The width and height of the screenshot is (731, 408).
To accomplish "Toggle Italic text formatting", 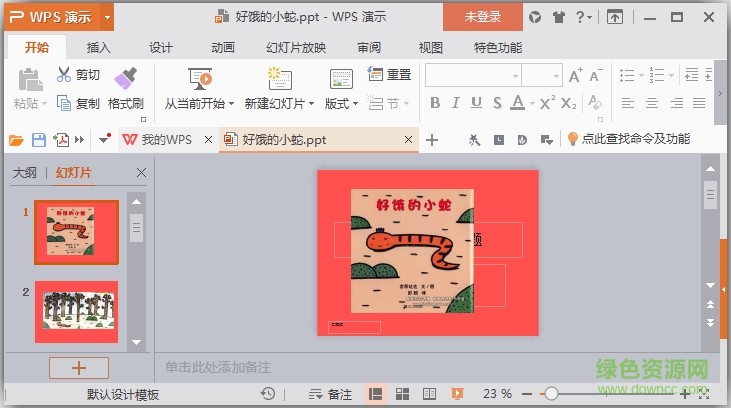I will pos(455,103).
